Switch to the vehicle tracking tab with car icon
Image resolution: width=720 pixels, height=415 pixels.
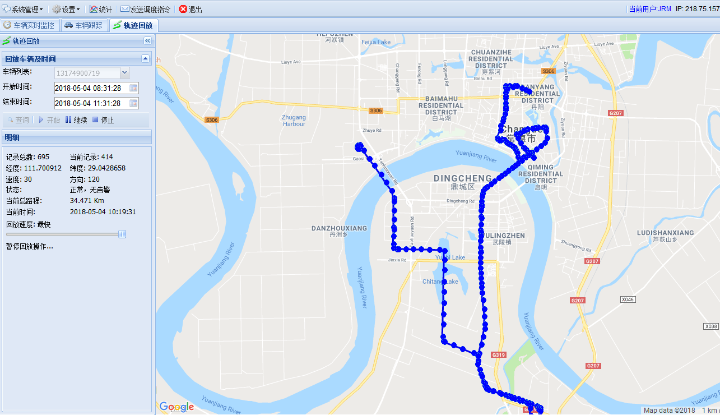pos(84,25)
